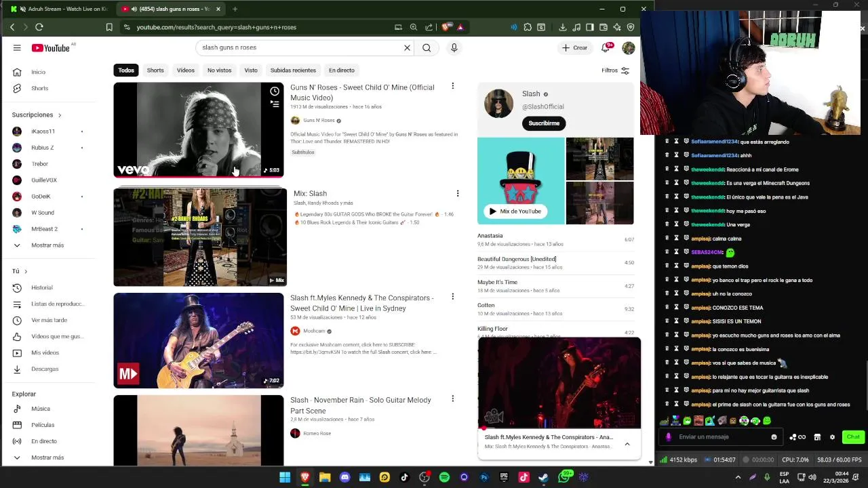The image size is (868, 488).
Task: Open the Crear create menu
Action: 574,47
